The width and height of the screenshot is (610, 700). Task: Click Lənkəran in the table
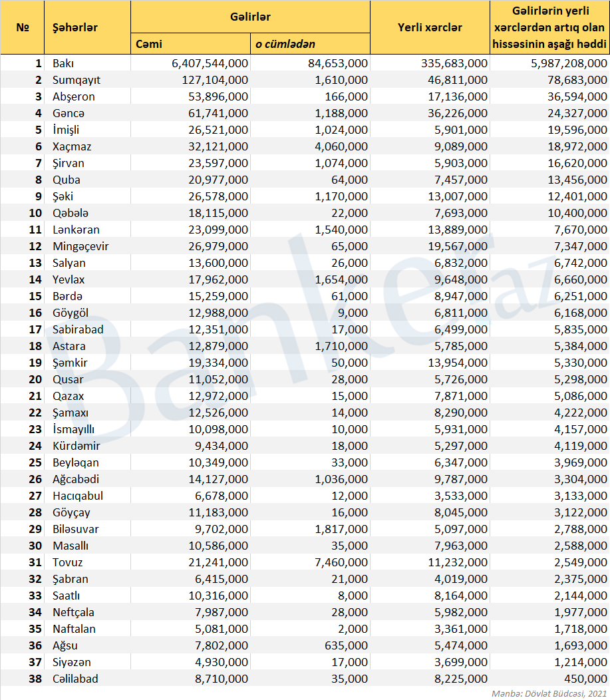[x=76, y=230]
